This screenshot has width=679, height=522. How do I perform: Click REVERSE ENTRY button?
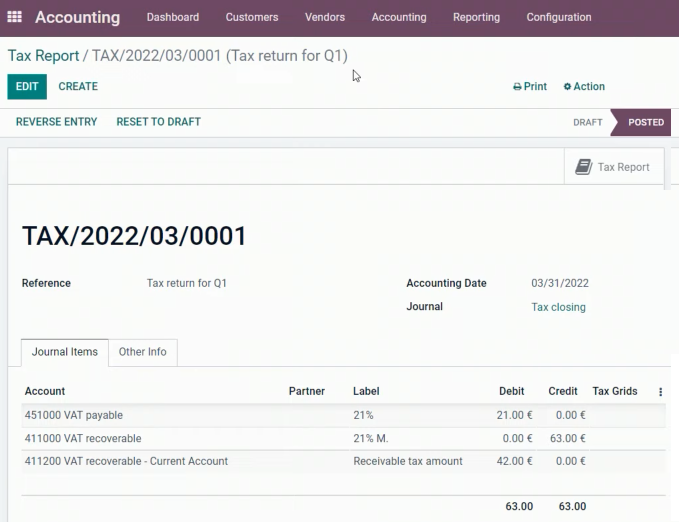click(x=56, y=122)
